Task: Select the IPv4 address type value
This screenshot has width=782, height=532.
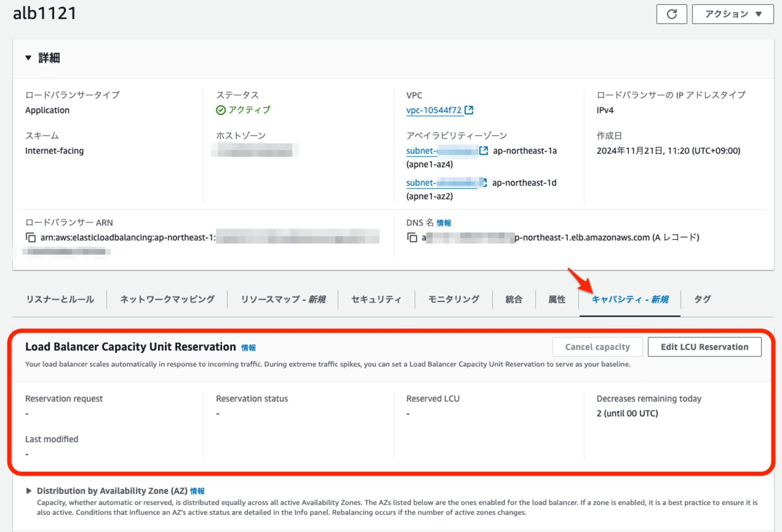Action: pyautogui.click(x=605, y=110)
